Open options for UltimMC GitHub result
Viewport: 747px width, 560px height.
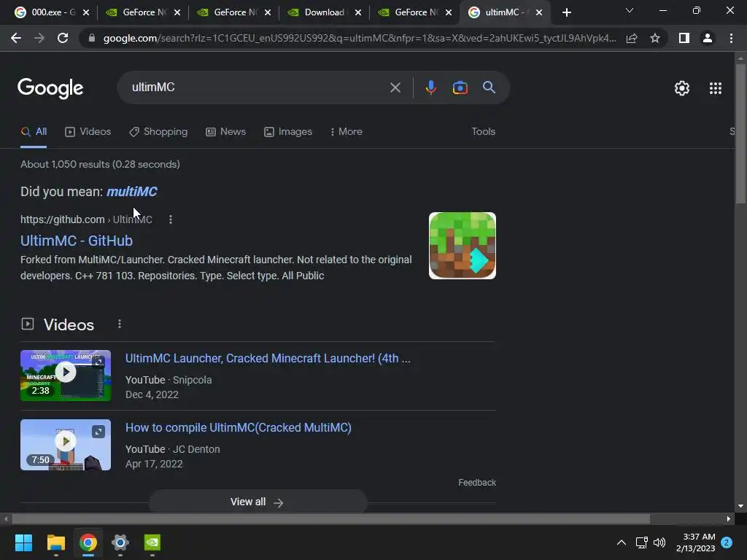(171, 219)
